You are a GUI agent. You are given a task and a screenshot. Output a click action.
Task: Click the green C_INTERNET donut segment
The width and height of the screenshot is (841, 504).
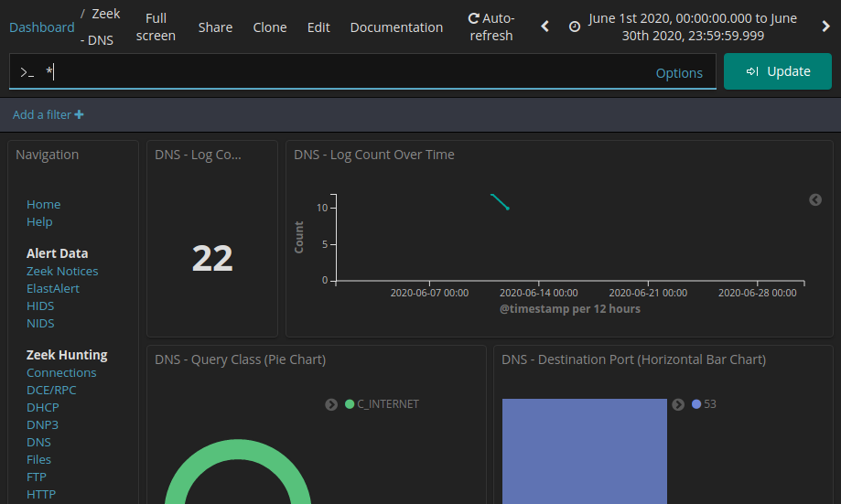pyautogui.click(x=238, y=449)
